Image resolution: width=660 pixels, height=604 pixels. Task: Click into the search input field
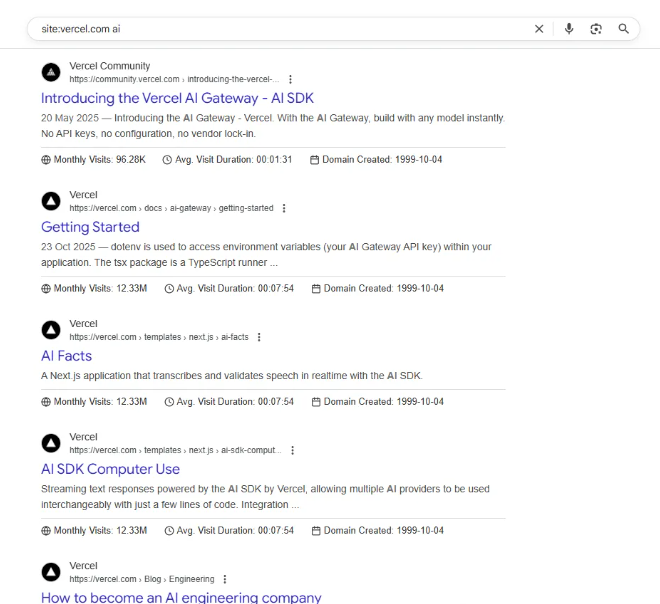coord(280,29)
